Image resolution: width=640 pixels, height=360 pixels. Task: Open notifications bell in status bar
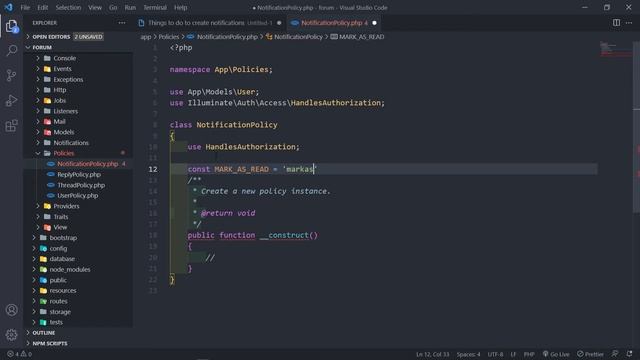(x=629, y=354)
